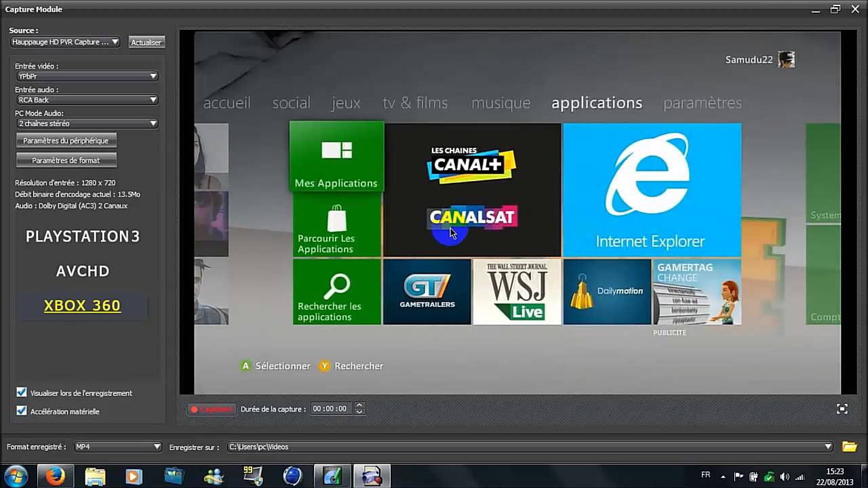Open the Windows Start orb
The image size is (868, 488).
pyautogui.click(x=16, y=476)
